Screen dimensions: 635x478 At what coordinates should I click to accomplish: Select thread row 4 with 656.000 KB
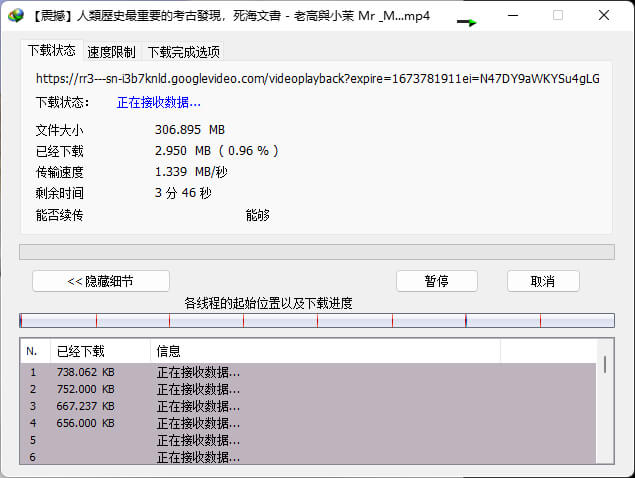[x=200, y=423]
